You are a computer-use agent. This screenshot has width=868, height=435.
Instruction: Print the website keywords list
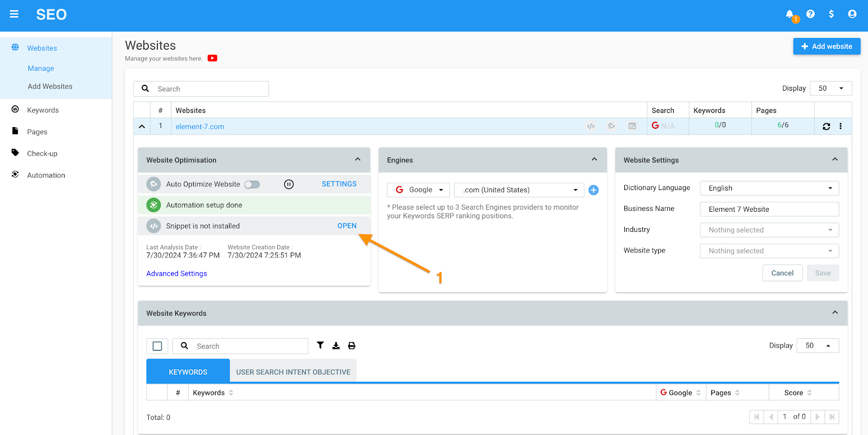pyautogui.click(x=352, y=346)
